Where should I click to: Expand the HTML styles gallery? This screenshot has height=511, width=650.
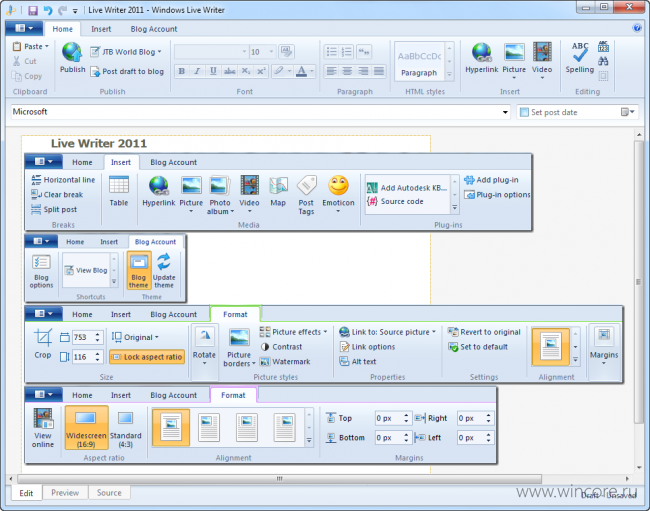click(x=449, y=75)
